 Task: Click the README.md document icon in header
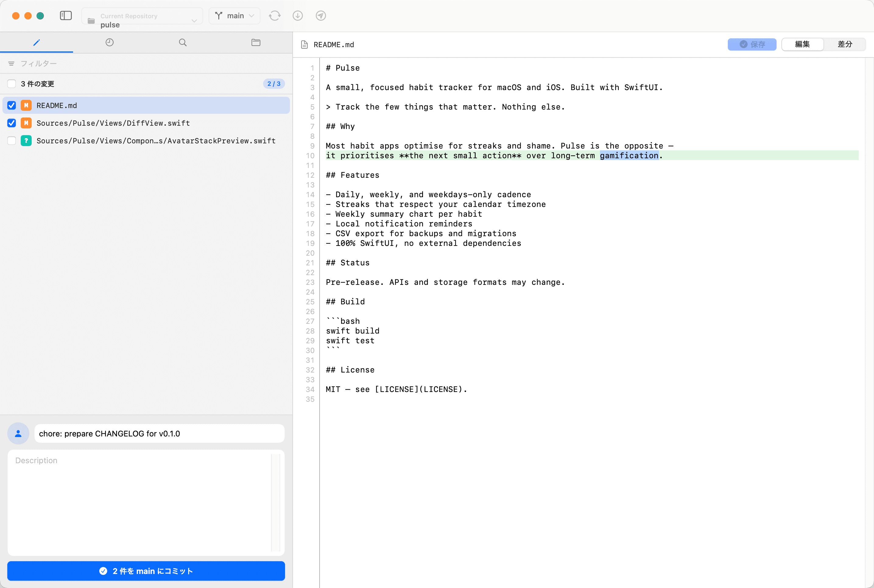(x=305, y=45)
